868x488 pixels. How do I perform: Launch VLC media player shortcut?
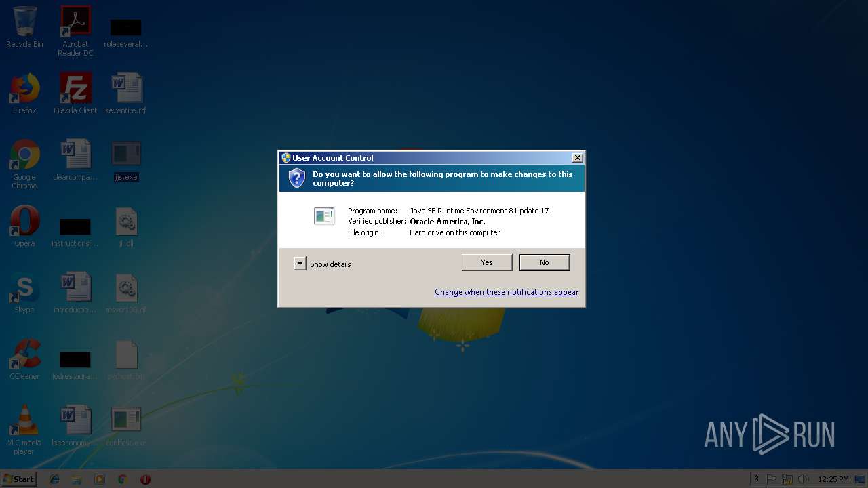coord(24,430)
